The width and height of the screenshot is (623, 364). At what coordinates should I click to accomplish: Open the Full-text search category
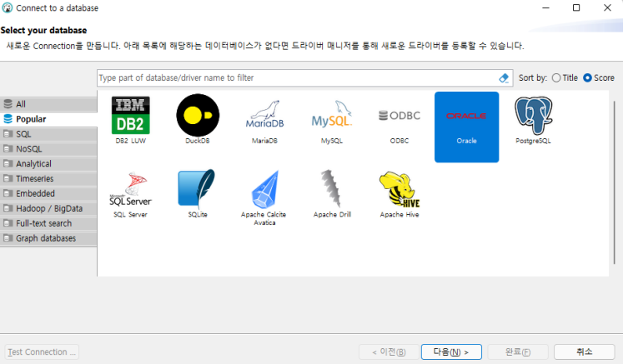(48, 223)
